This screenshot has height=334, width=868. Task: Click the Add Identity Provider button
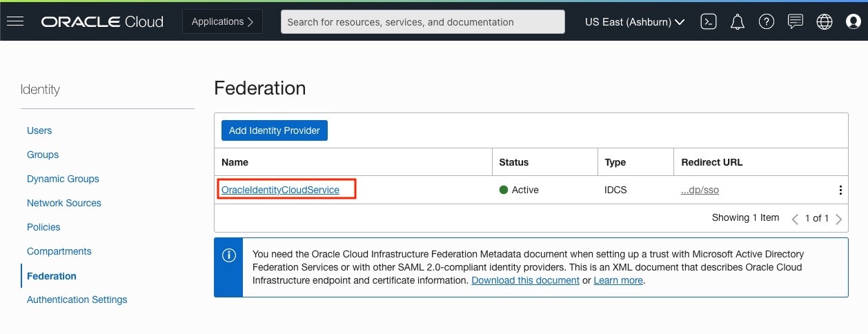[274, 130]
